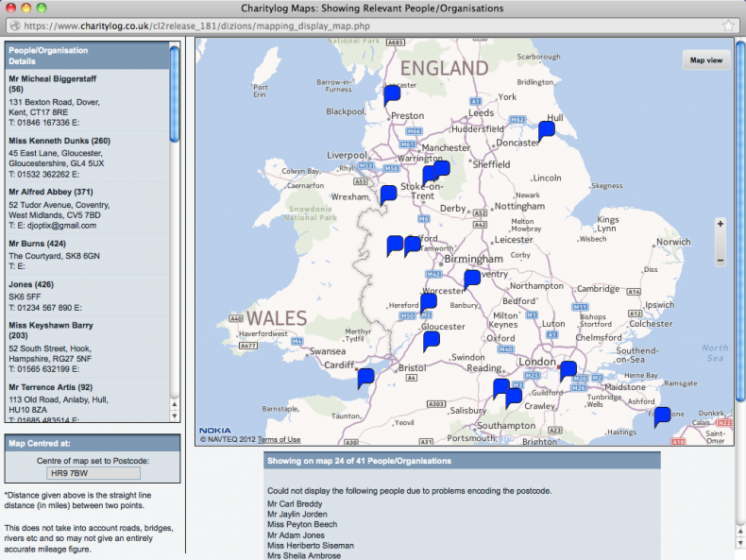The image size is (746, 560).
Task: Click the map marker near Hull
Action: point(547,130)
